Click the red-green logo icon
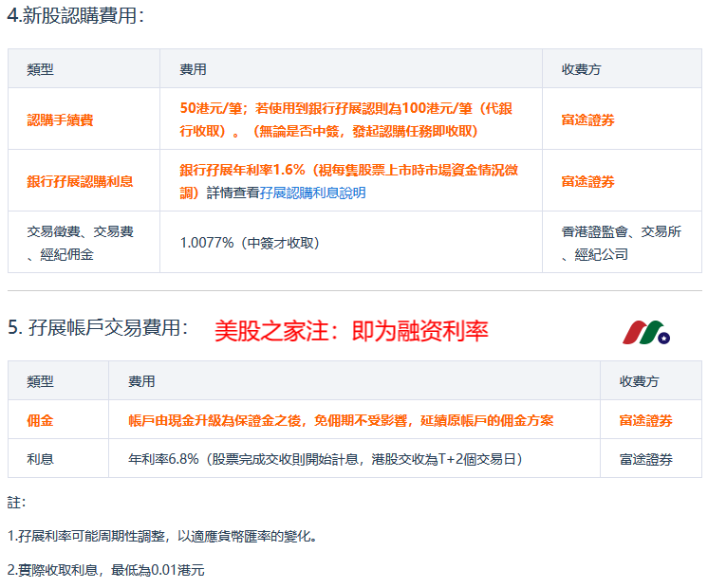The image size is (708, 588). coord(646,333)
